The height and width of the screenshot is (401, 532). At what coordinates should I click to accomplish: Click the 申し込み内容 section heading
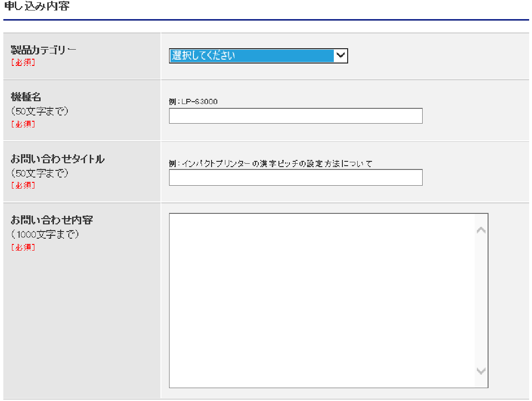[36, 7]
